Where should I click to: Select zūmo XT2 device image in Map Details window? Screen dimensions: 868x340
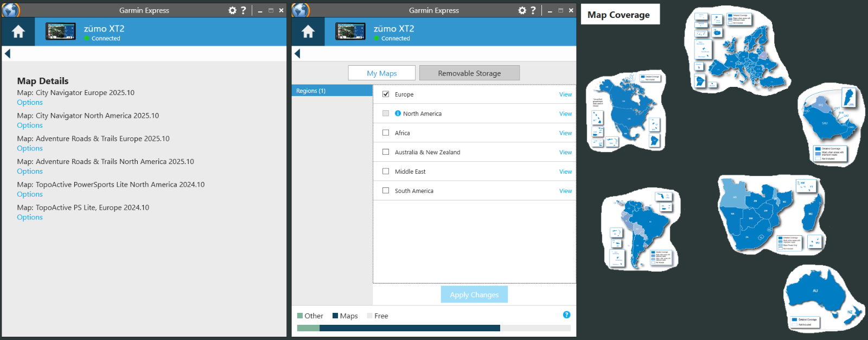[x=61, y=32]
